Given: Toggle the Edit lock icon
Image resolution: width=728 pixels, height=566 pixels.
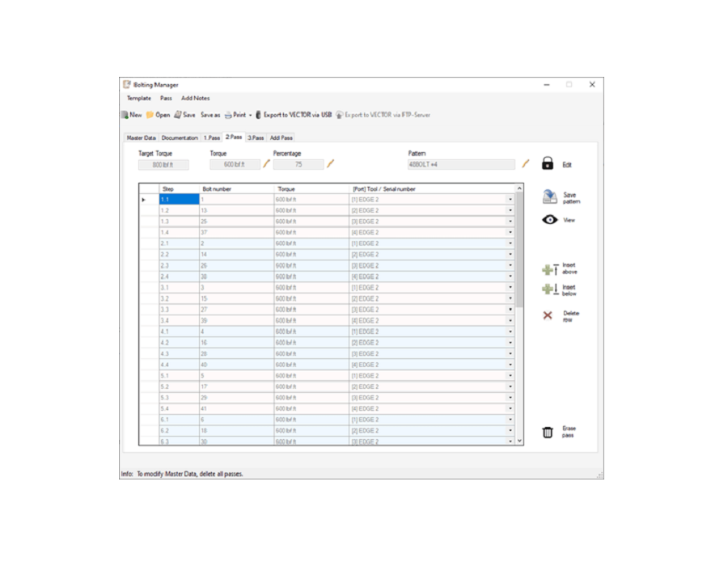Looking at the screenshot, I should click(x=548, y=164).
